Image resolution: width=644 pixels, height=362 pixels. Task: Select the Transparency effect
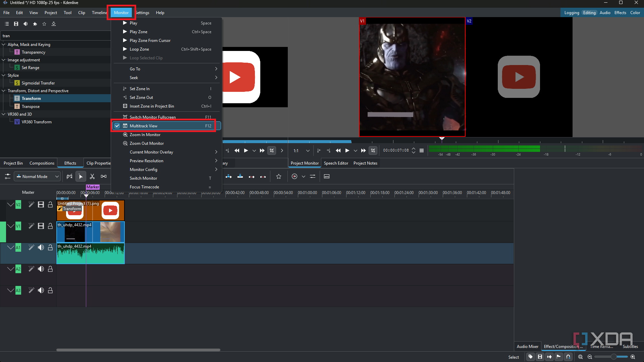coord(34,52)
